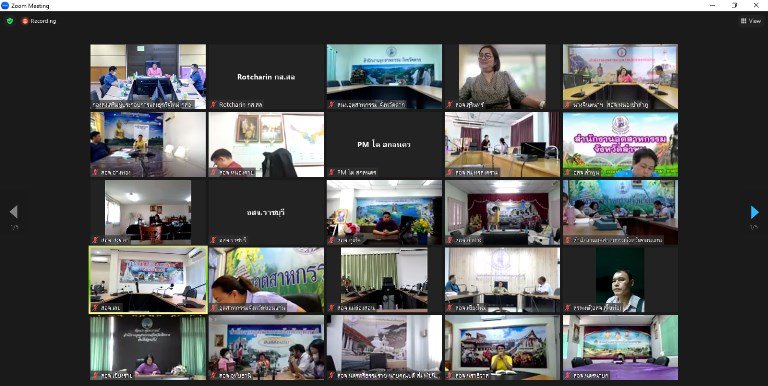
Task: Select video tile of smiling woman with glasses
Action: 503,76
